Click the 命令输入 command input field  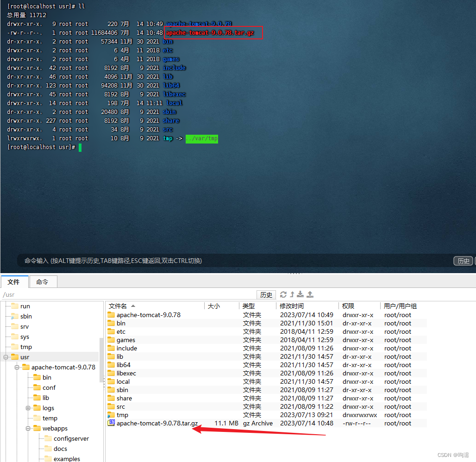(x=235, y=261)
